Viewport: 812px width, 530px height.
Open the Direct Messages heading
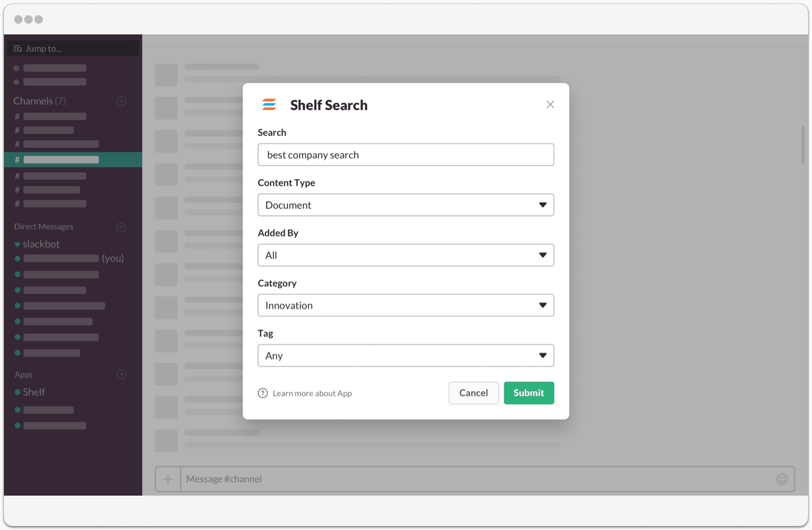pyautogui.click(x=43, y=227)
